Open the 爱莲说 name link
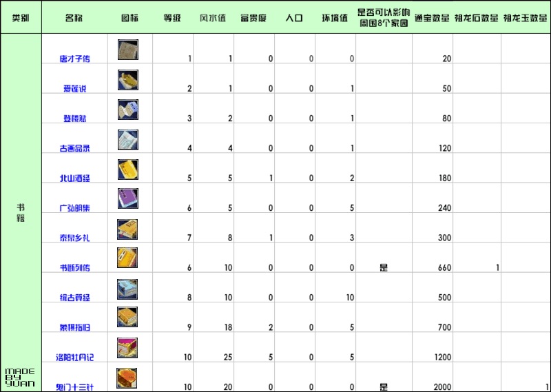Screen dimensions: 551x392 click(74, 89)
